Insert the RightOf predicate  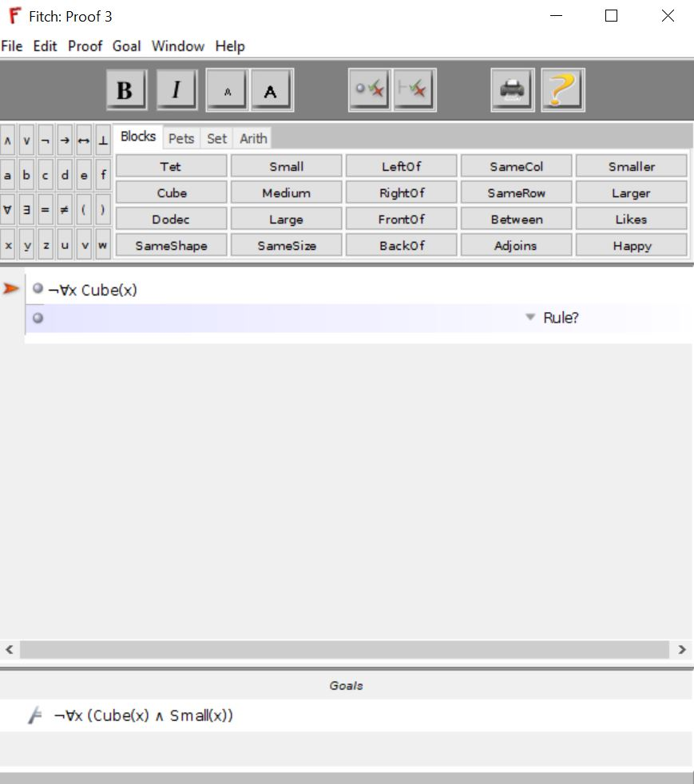(x=401, y=192)
